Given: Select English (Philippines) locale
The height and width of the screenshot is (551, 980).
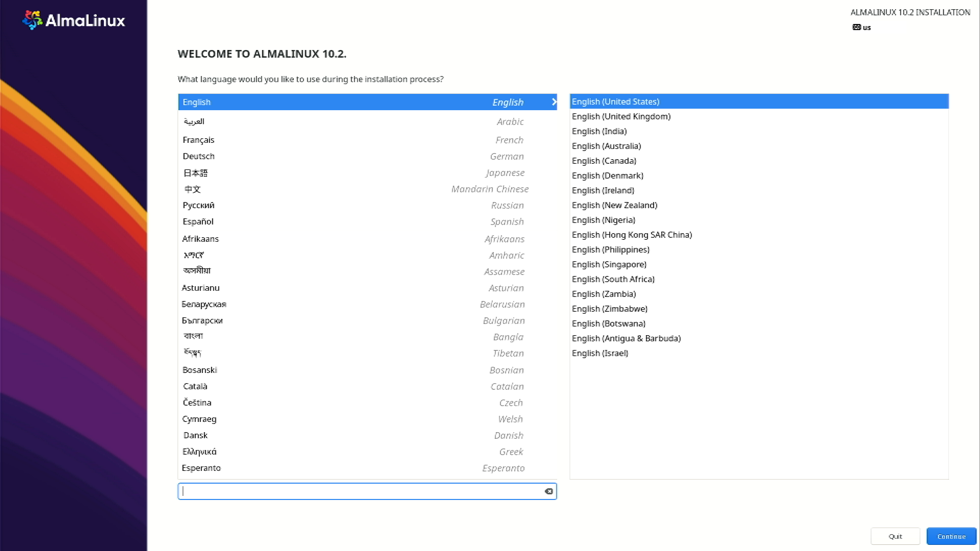Looking at the screenshot, I should 759,249.
